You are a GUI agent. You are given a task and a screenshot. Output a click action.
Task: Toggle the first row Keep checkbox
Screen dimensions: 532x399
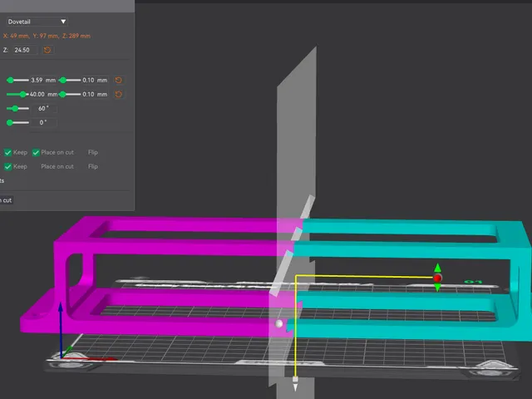tap(7, 153)
